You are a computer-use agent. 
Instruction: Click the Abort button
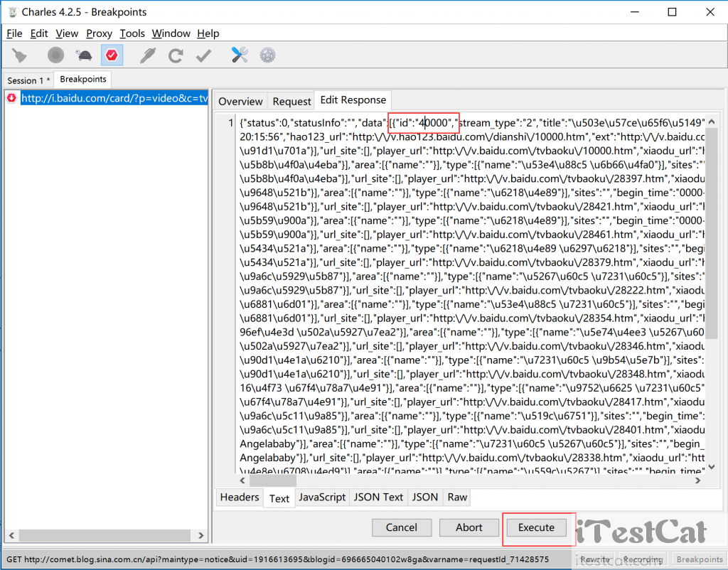(x=469, y=527)
